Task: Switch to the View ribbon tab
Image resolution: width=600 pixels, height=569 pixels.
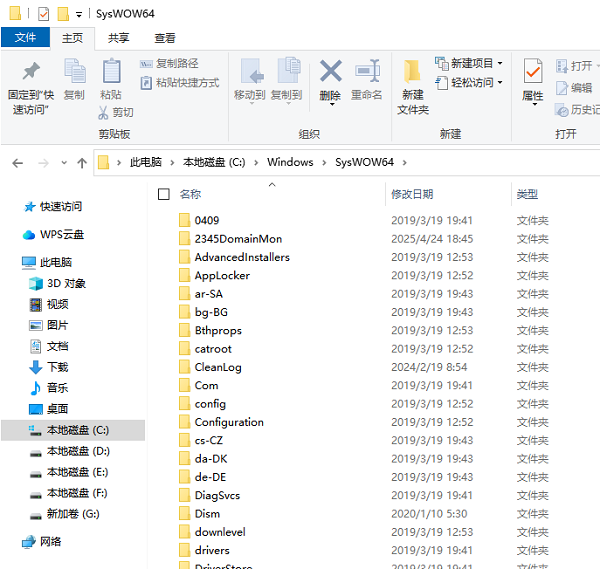Action: tap(165, 38)
